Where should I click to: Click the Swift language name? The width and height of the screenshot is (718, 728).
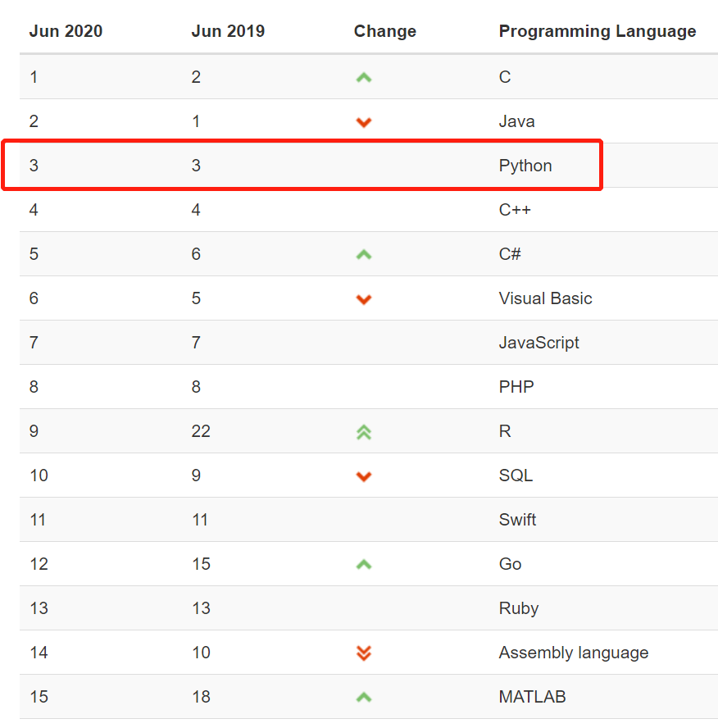click(517, 520)
